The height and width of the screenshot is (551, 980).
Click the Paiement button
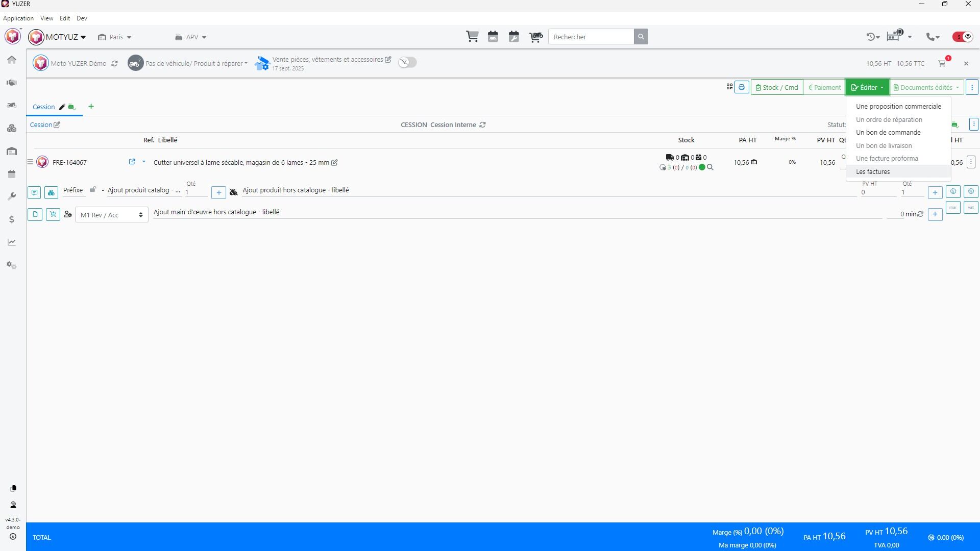pyautogui.click(x=824, y=87)
